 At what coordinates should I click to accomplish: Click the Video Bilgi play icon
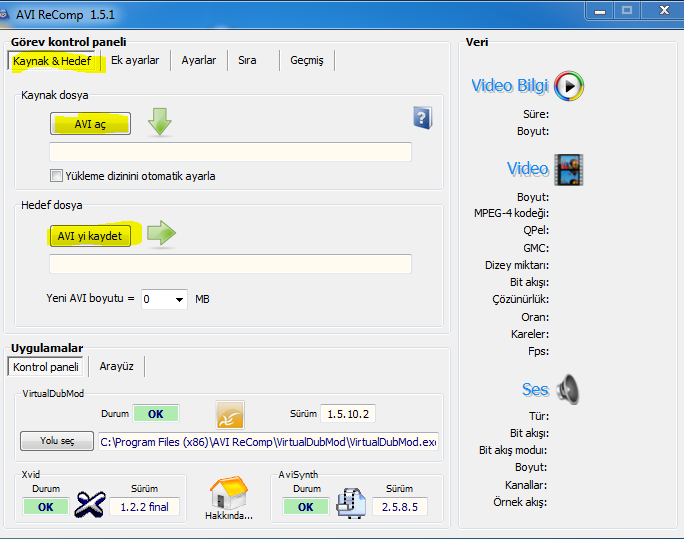[568, 86]
